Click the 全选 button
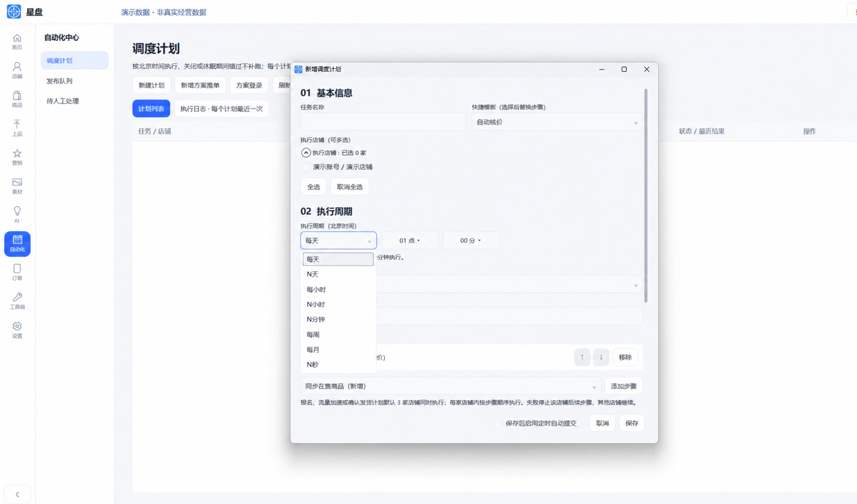The image size is (857, 504). pyautogui.click(x=313, y=187)
